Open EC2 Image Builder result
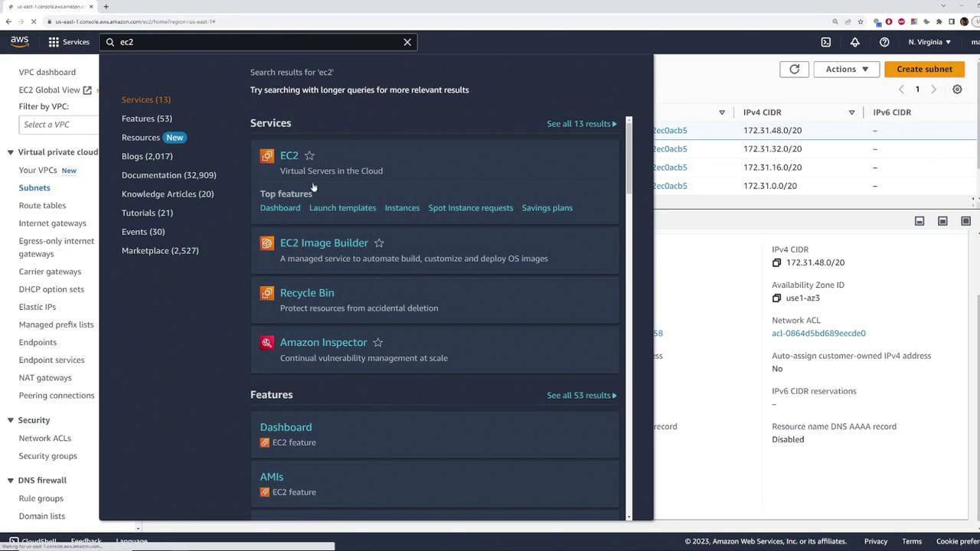Viewport: 980px width, 551px height. pos(324,243)
